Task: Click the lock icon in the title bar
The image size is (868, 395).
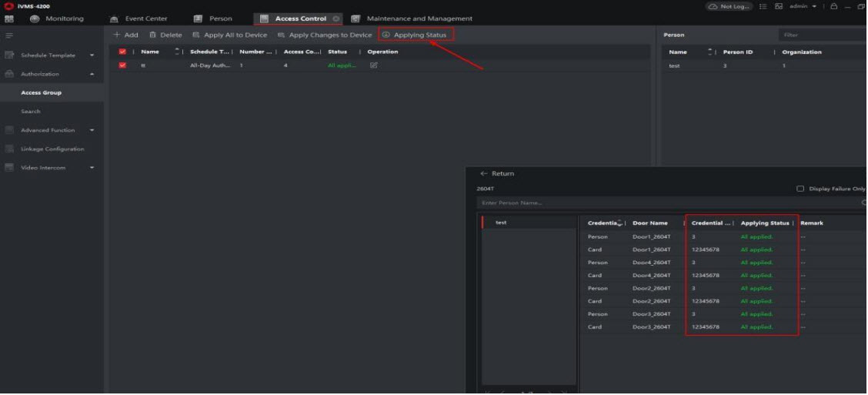Action: 833,6
